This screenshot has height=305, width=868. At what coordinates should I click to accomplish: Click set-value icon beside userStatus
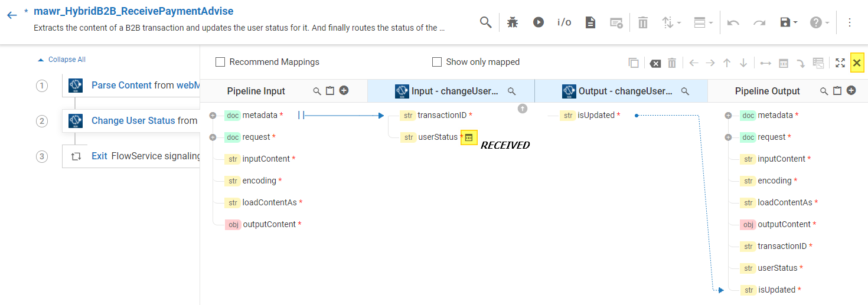pyautogui.click(x=469, y=137)
